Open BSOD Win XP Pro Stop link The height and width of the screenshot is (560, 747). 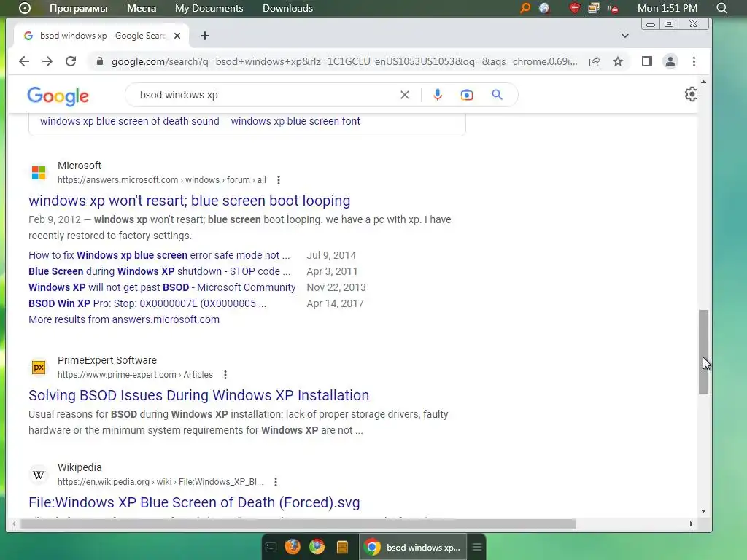(x=147, y=303)
